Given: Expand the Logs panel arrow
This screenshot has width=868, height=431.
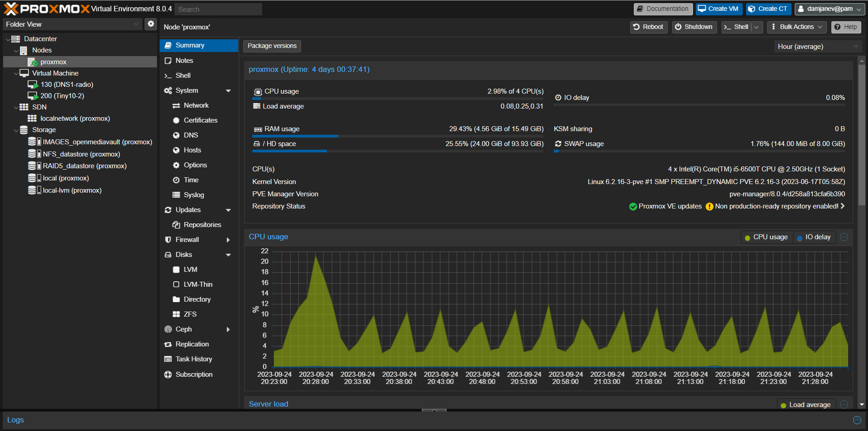Looking at the screenshot, I should [857, 420].
